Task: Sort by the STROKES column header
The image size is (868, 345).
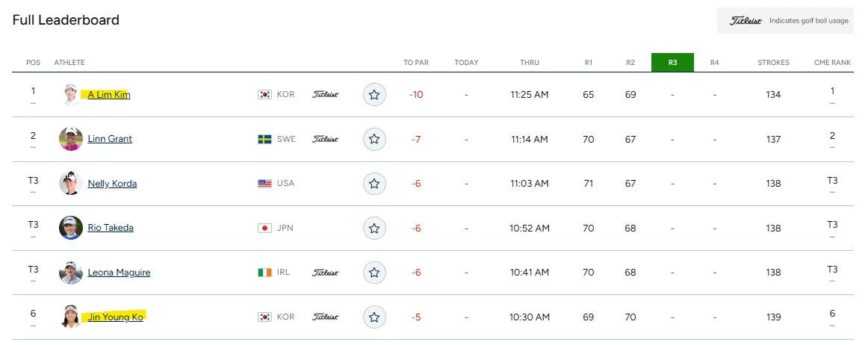Action: (x=773, y=63)
